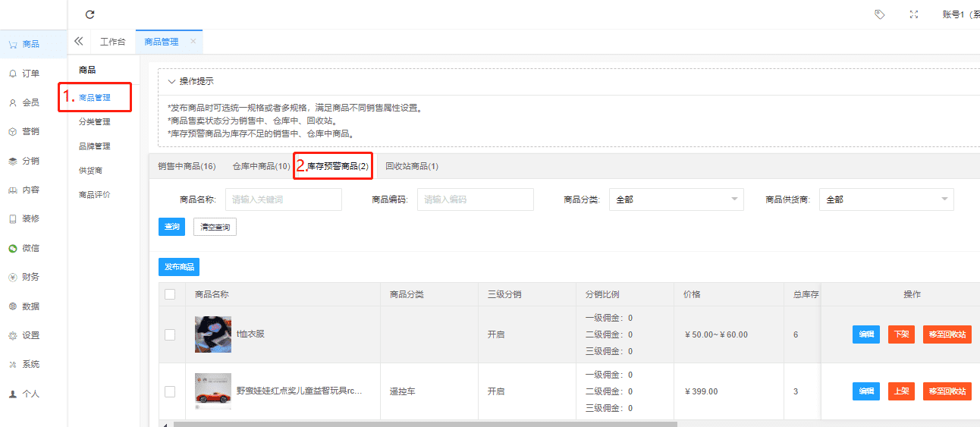Image resolution: width=980 pixels, height=427 pixels.
Task: Click the refresh icon in top bar
Action: click(90, 14)
